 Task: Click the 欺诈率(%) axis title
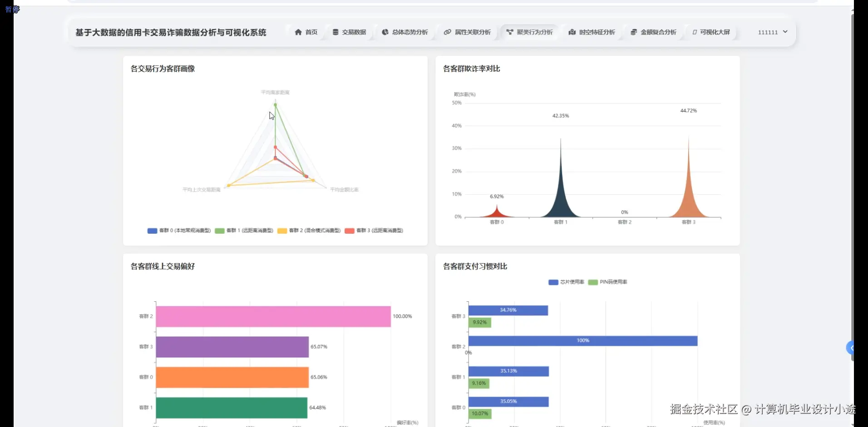click(x=465, y=94)
